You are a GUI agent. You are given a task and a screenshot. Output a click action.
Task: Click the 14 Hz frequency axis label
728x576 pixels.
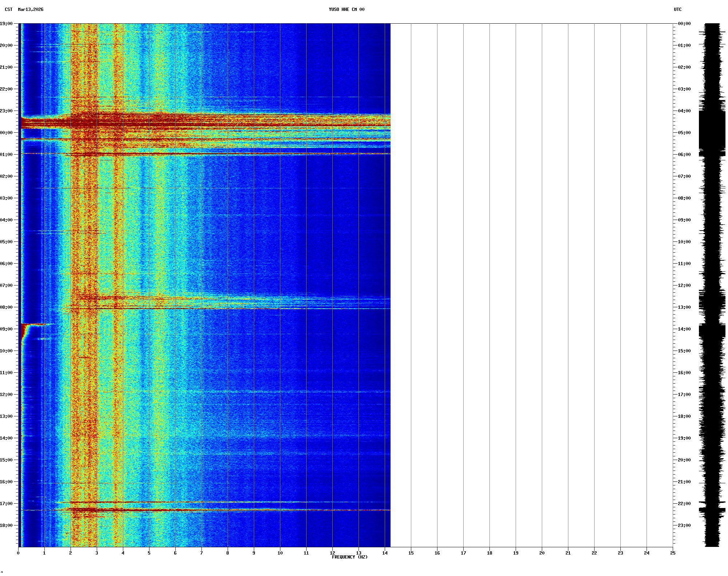[385, 553]
